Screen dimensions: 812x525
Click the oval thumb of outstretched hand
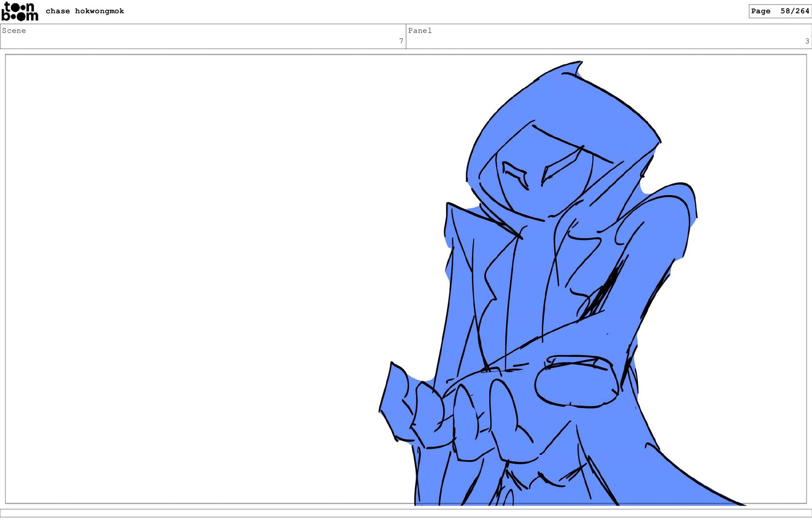pos(576,382)
